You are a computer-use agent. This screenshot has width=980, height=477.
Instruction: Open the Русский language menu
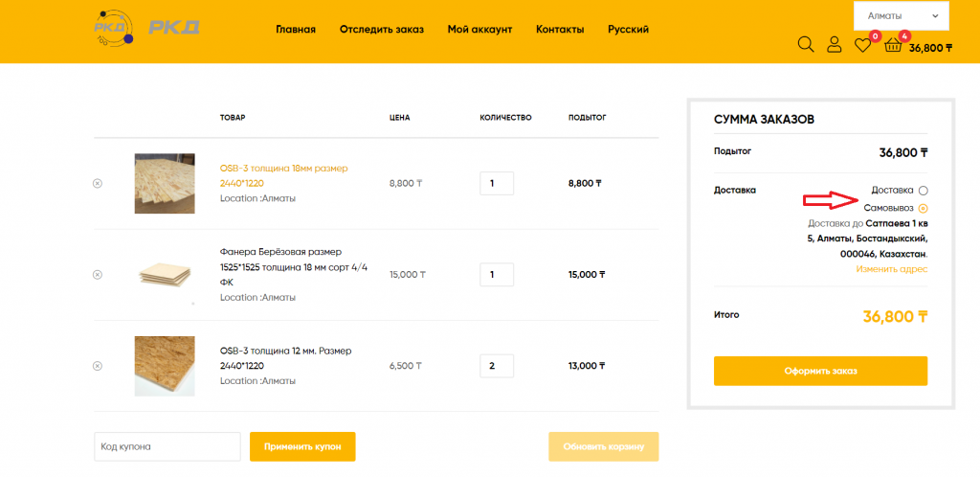pyautogui.click(x=628, y=30)
